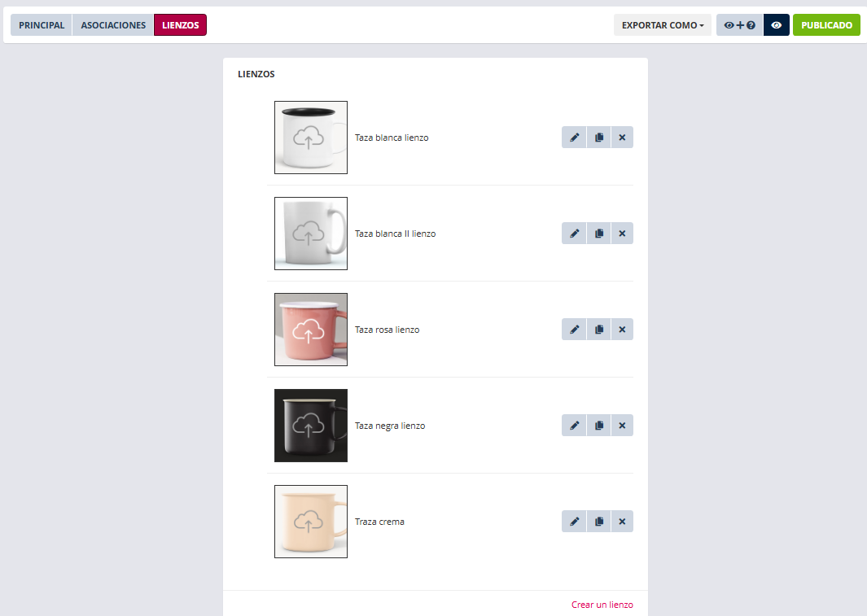This screenshot has width=867, height=616.
Task: Delete the Taza negra lienzo canvas
Action: (622, 426)
